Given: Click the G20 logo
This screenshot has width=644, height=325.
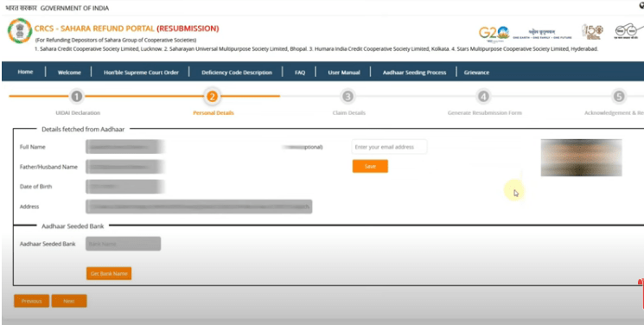Looking at the screenshot, I should pyautogui.click(x=494, y=34).
